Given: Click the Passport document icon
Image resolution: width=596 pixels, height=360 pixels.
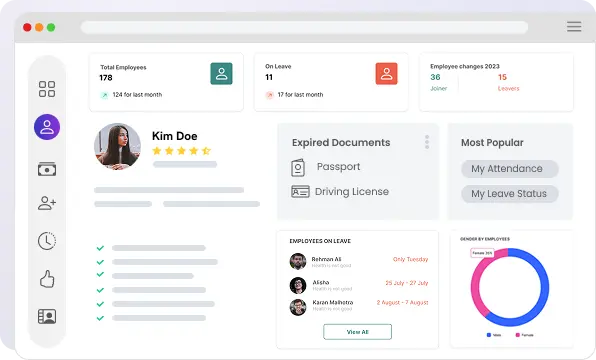Looking at the screenshot, I should [298, 168].
